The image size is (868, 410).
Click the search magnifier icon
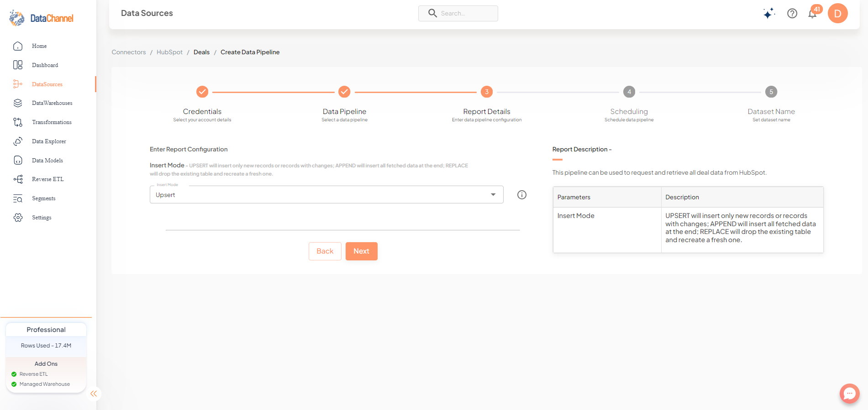coord(432,13)
